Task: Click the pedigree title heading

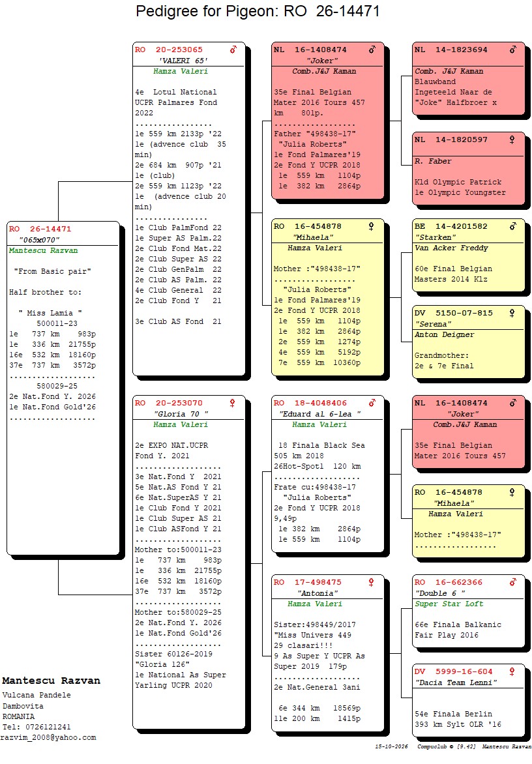Action: (258, 11)
